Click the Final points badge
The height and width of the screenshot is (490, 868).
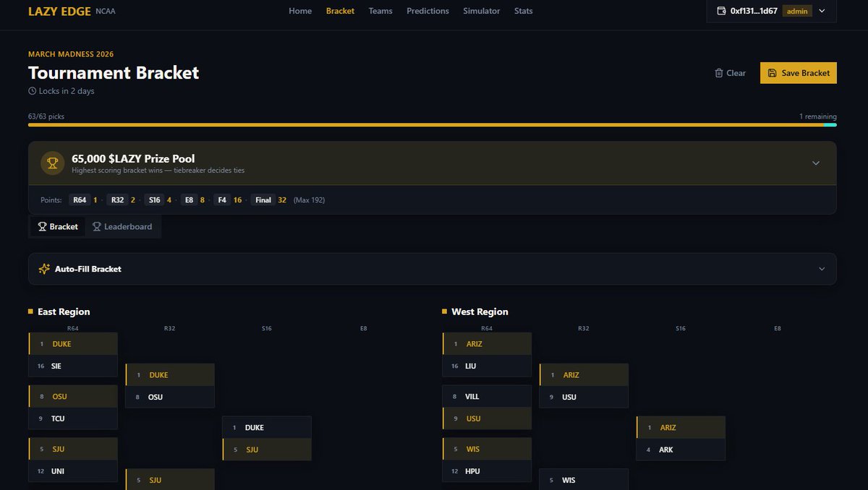(x=263, y=200)
